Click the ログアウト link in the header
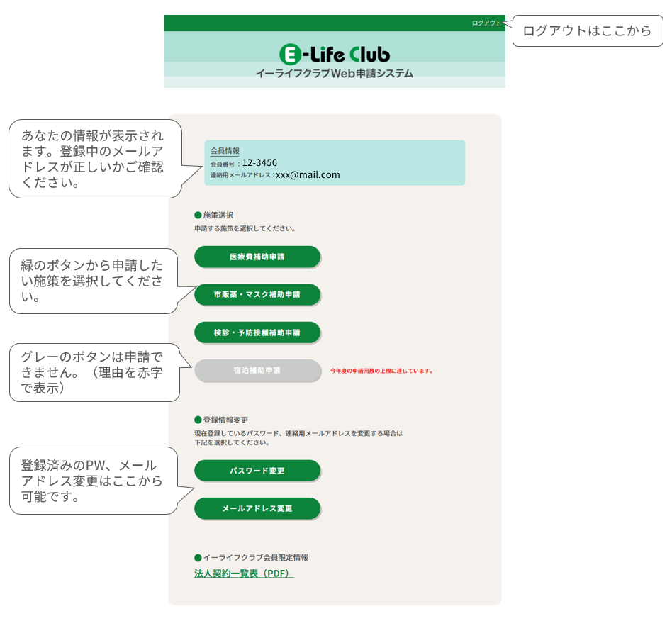This screenshot has width=672, height=621. coord(486,23)
